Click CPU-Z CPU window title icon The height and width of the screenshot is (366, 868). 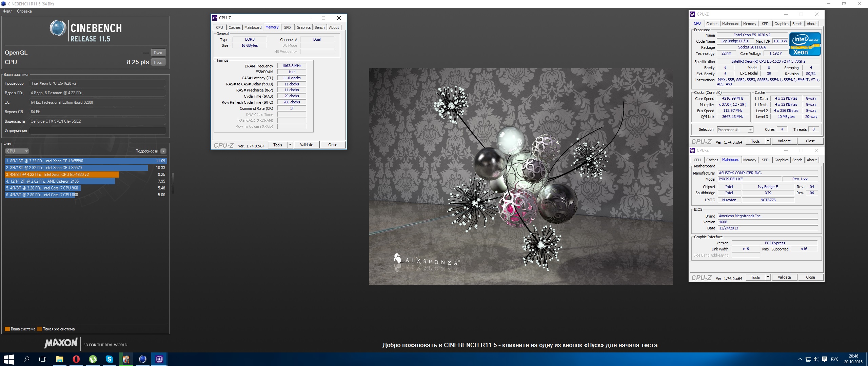point(692,14)
